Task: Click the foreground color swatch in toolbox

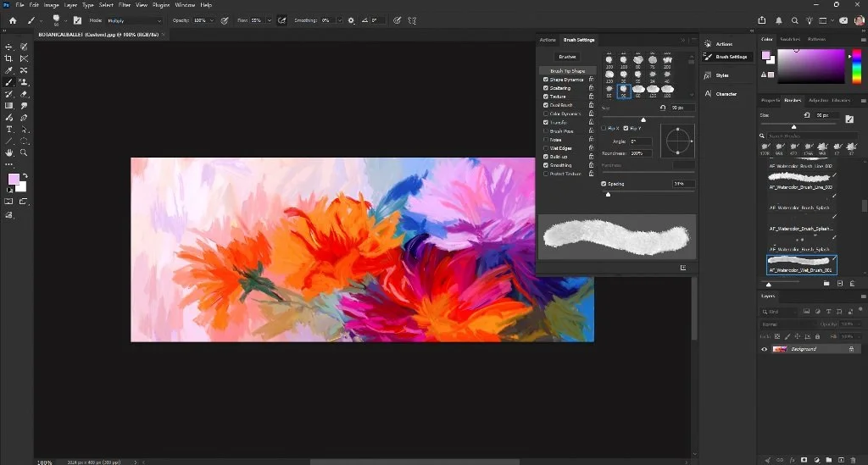Action: 14,180
